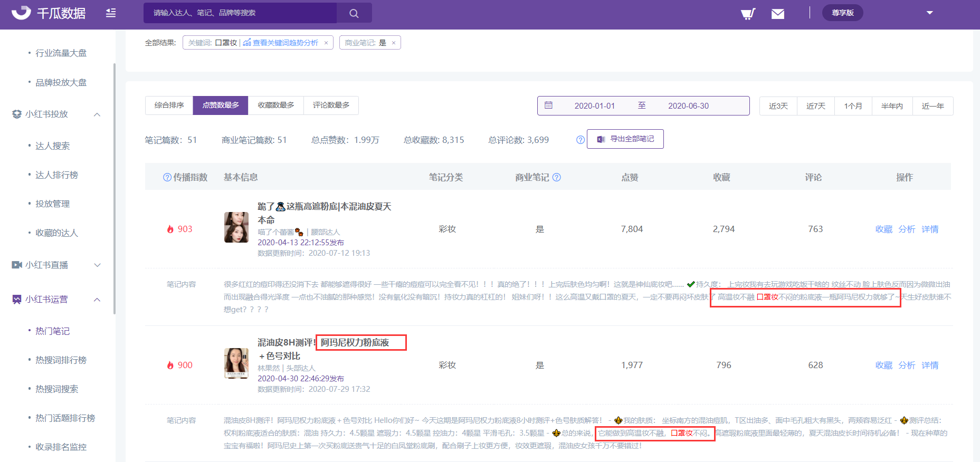Open 热搜词搜索 in sidebar
The image size is (980, 462).
(x=56, y=389)
